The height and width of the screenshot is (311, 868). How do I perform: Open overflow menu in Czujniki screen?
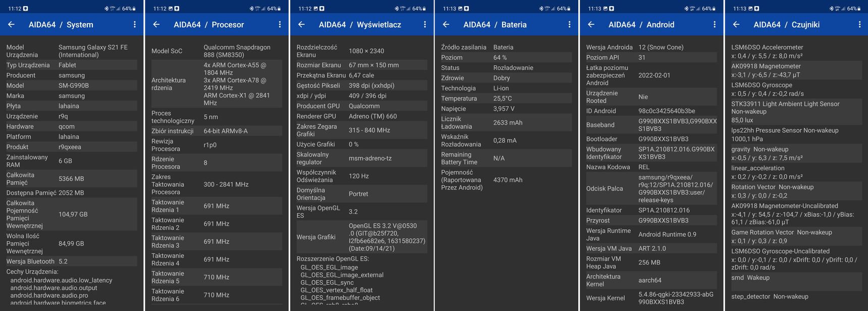(859, 24)
